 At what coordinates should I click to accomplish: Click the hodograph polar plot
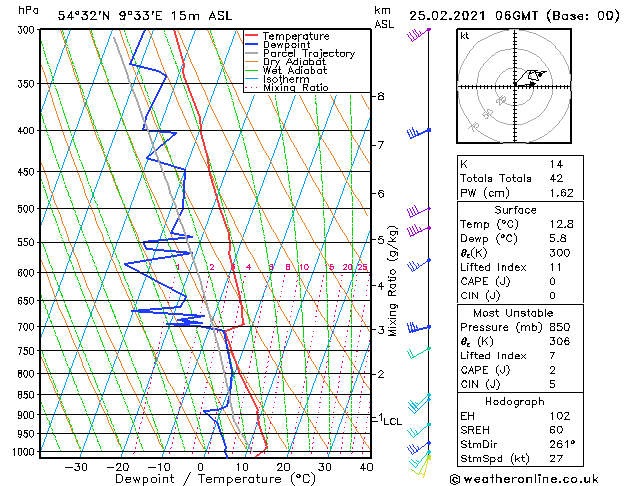[x=514, y=86]
